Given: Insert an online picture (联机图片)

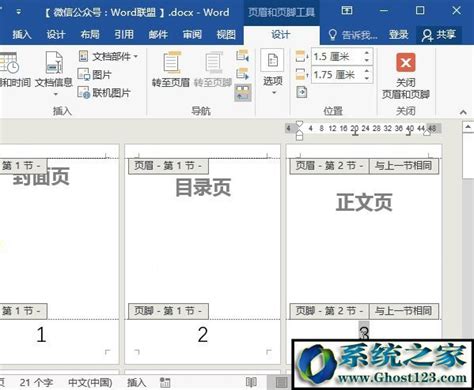Looking at the screenshot, I should pyautogui.click(x=104, y=92).
